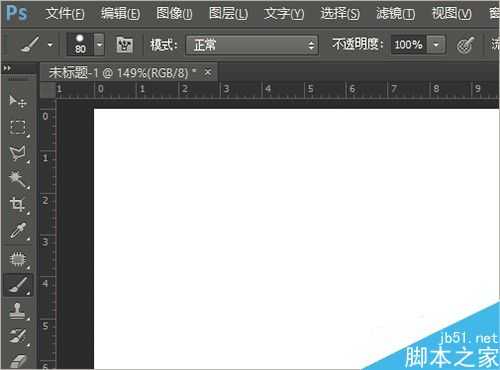Open brush preset picker size 80

click(85, 44)
